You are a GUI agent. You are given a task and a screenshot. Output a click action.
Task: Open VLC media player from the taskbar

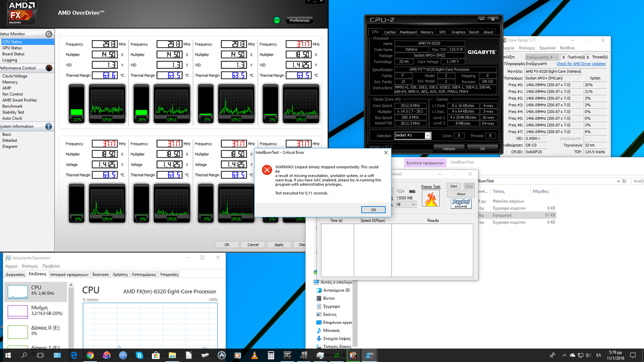[x=254, y=355]
